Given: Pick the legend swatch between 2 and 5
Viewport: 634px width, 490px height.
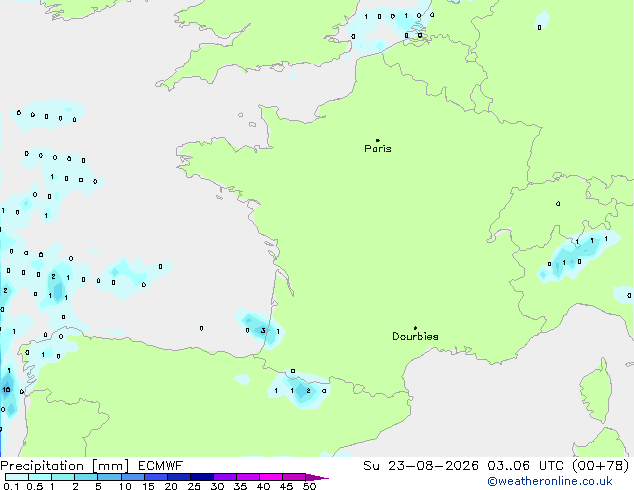Looking at the screenshot, I should pos(86,477).
